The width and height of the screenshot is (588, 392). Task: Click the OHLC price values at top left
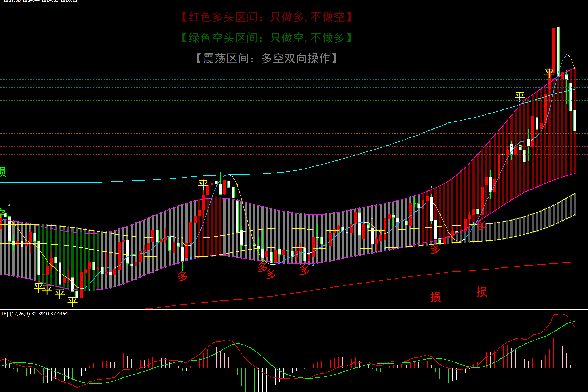[40, 1]
